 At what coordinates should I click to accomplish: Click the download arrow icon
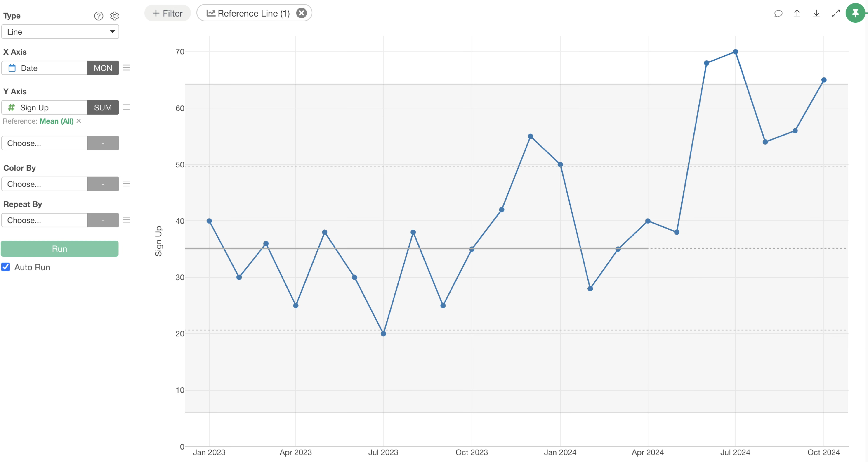click(x=816, y=14)
